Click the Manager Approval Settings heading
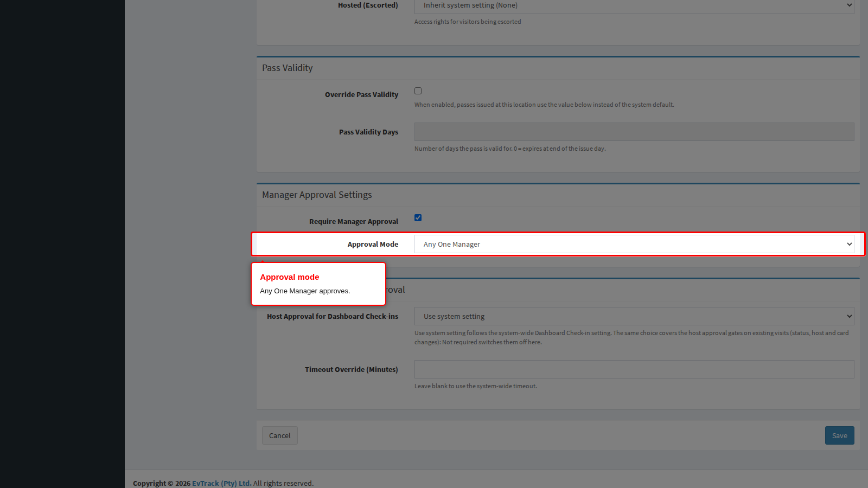Image resolution: width=868 pixels, height=488 pixels. (x=317, y=195)
